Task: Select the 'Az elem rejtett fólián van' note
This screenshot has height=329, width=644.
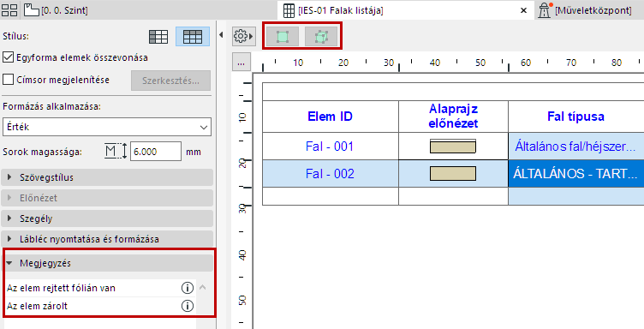Action: click(61, 288)
